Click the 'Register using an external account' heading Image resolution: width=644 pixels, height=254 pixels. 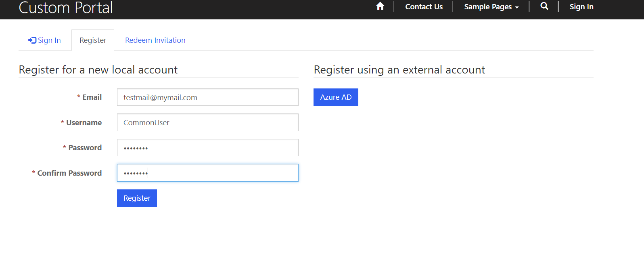[x=399, y=70]
